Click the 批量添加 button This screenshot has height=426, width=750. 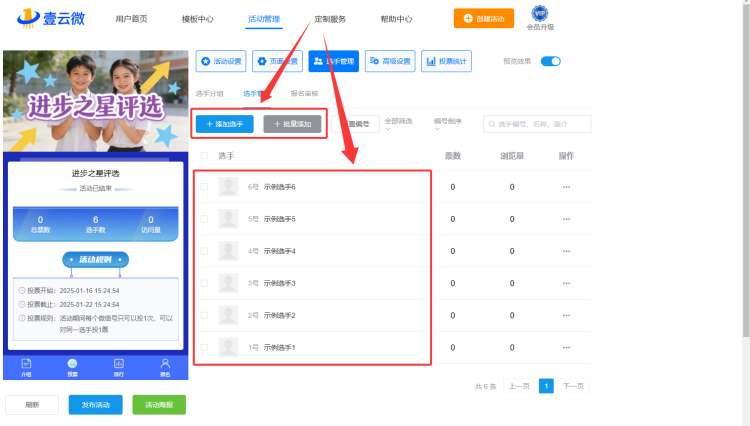click(292, 124)
